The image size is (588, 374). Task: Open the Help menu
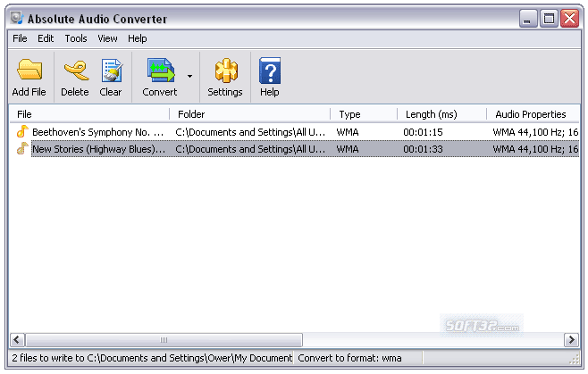click(138, 38)
